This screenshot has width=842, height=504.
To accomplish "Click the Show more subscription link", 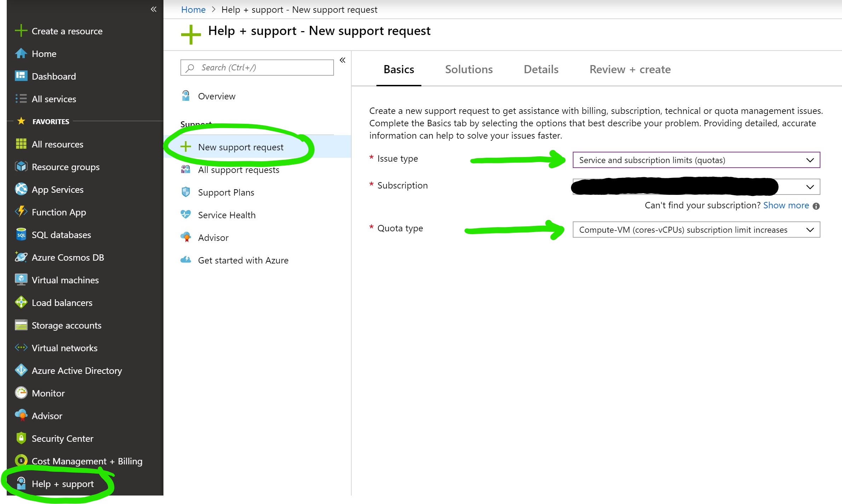I will coord(786,205).
